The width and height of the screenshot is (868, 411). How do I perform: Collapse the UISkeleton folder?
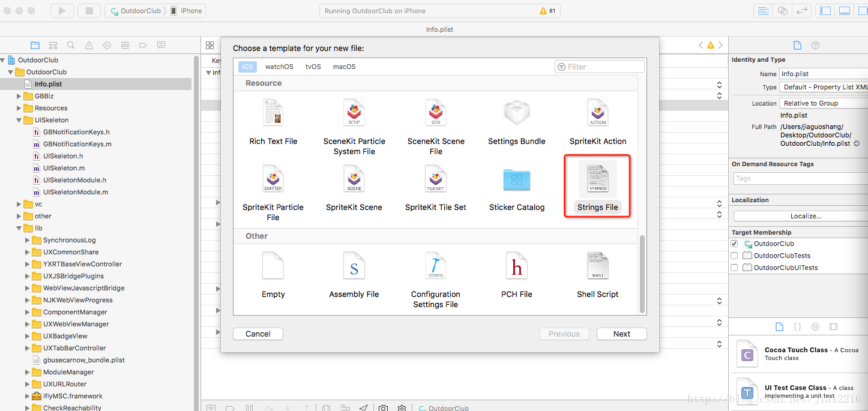pos(19,120)
